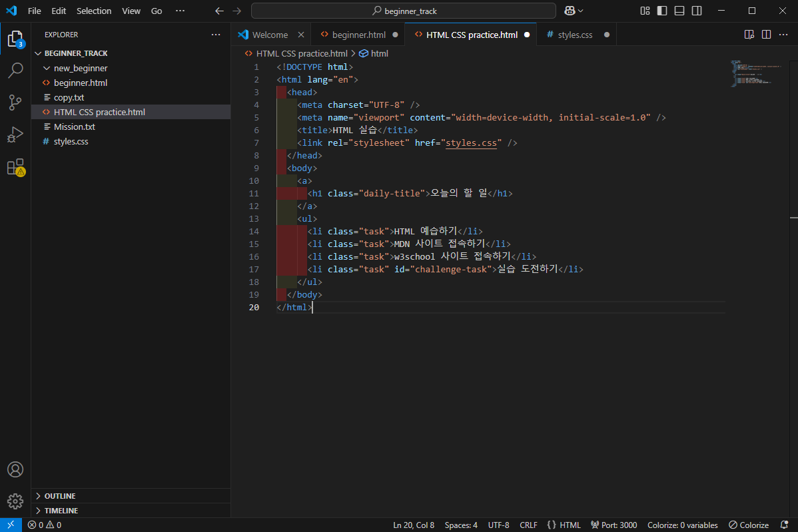Screen dimensions: 798x532
Task: Open the Search view in activity bar
Action: pyautogui.click(x=15, y=70)
